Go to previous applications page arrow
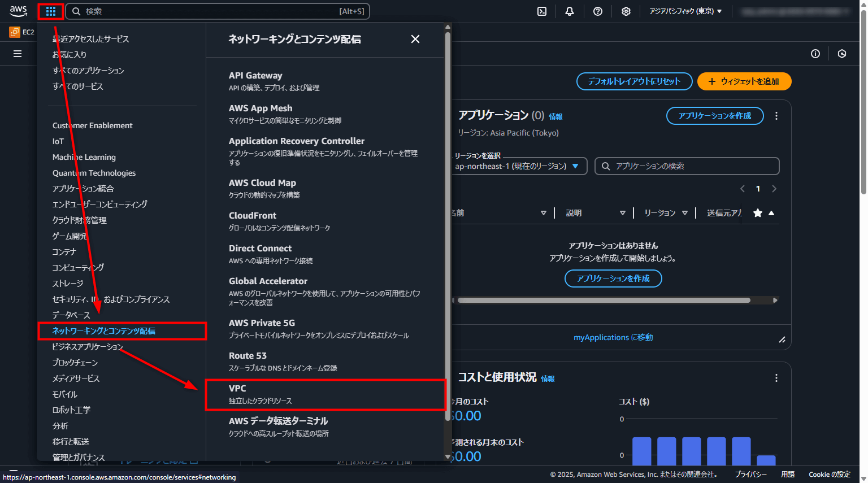The image size is (868, 483). pos(743,189)
